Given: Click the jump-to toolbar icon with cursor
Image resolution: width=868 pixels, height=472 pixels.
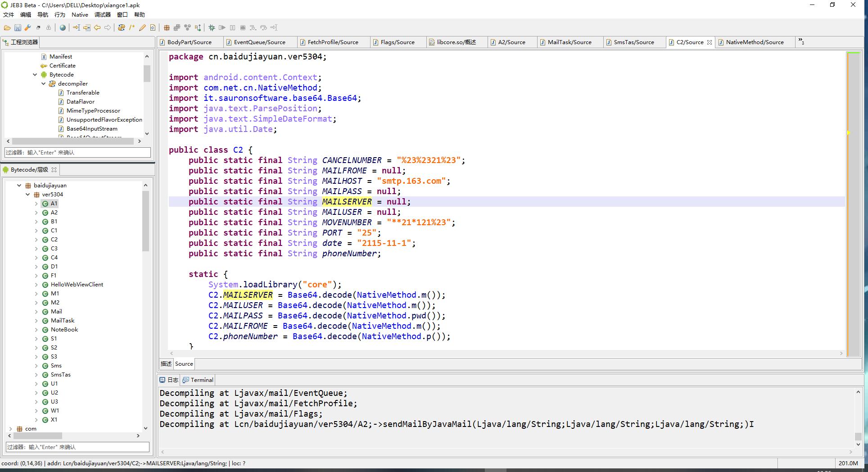Looking at the screenshot, I should click(x=77, y=28).
